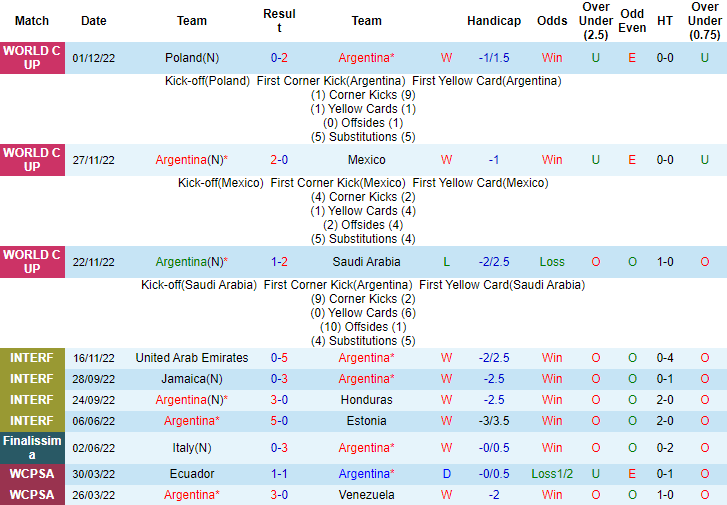
Task: Select Saudi Arabia in the team column
Action: [366, 262]
